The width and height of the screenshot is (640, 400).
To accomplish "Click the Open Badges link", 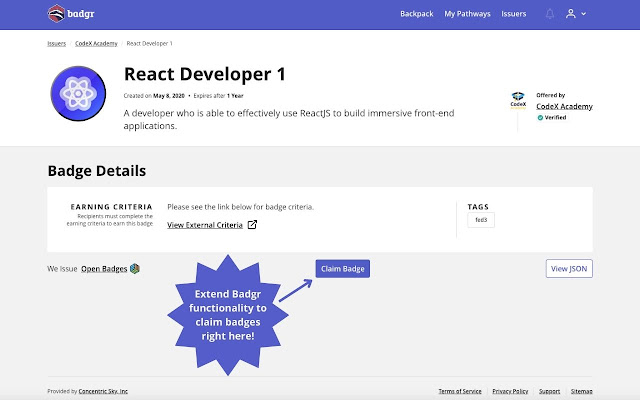I will click(x=104, y=269).
